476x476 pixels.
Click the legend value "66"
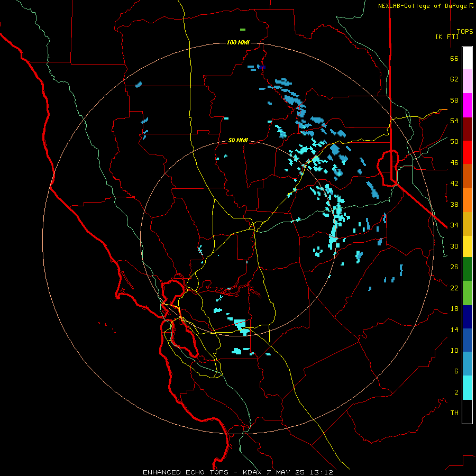point(454,59)
